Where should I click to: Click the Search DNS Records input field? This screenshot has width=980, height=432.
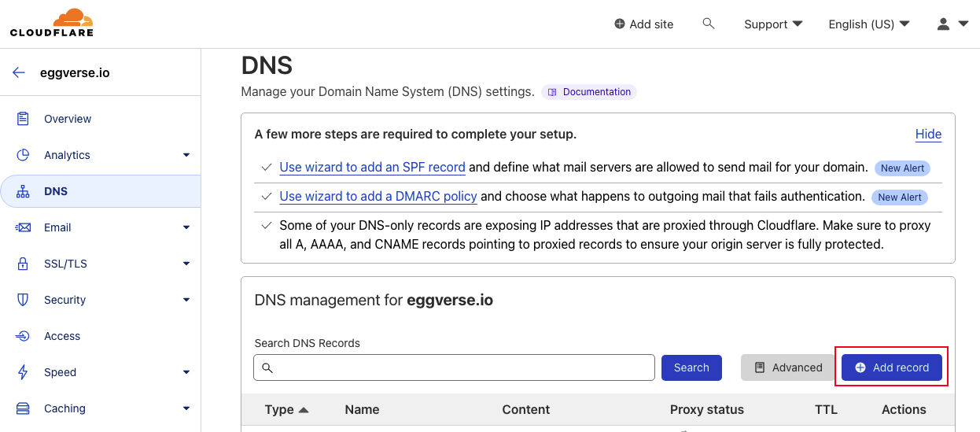[454, 367]
